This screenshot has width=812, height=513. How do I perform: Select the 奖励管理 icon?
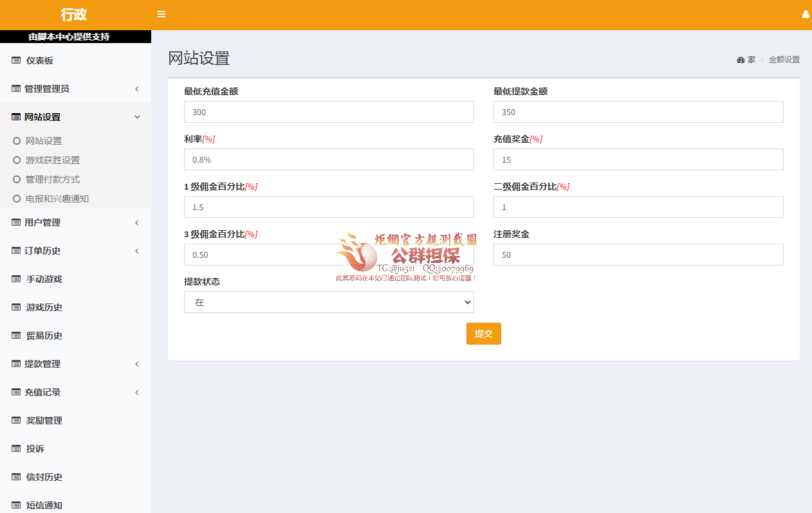[15, 420]
